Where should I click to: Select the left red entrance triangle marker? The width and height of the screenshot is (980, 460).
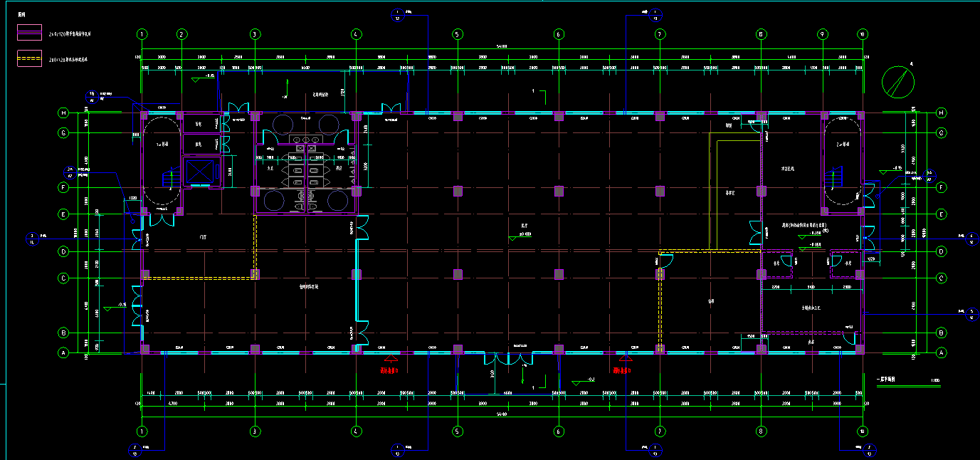pyautogui.click(x=390, y=360)
